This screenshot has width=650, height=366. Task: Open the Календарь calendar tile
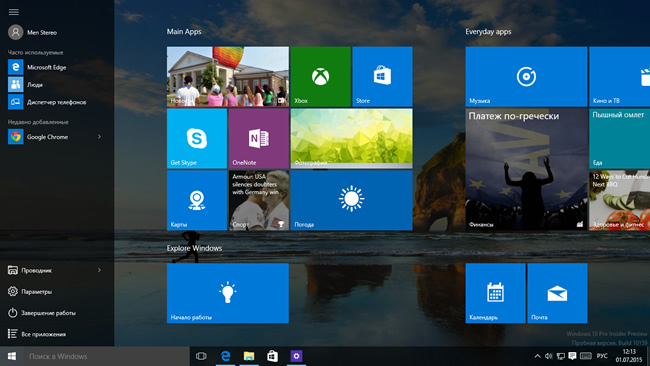[x=495, y=293]
